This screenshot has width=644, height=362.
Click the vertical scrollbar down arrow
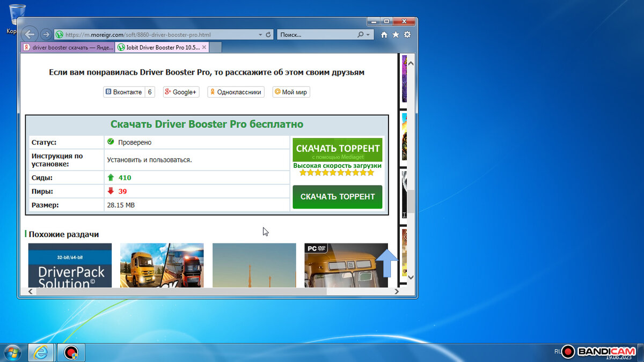pyautogui.click(x=411, y=277)
